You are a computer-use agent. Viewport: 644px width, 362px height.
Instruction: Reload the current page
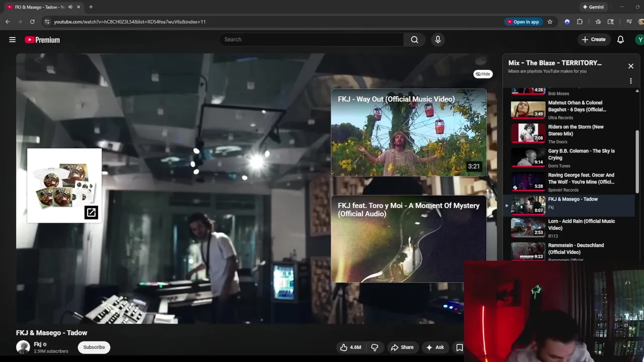(x=32, y=22)
